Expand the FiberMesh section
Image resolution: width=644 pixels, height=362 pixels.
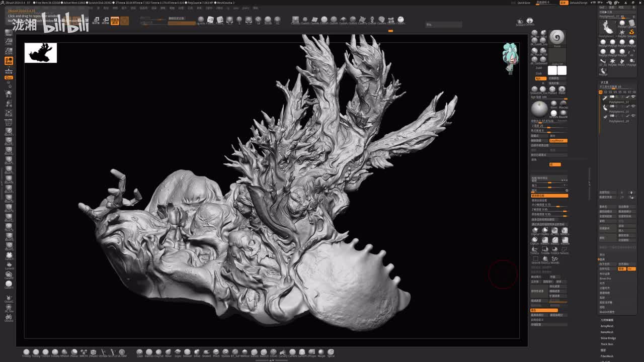coord(607,356)
